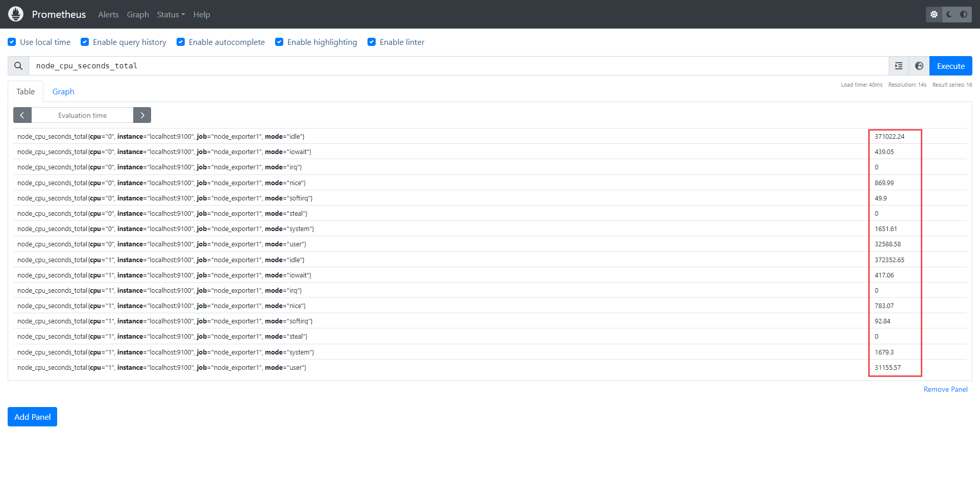The width and height of the screenshot is (980, 482).
Task: Switch to the Graph tab
Action: (x=63, y=91)
